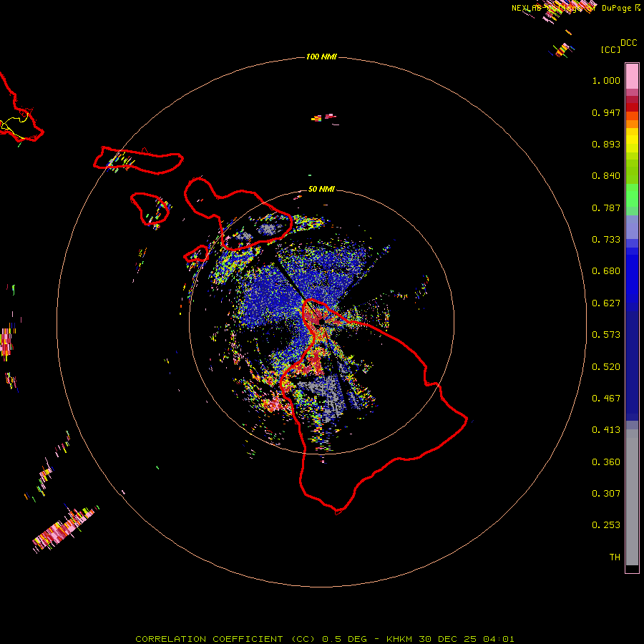Click the 0.680 legend value
Screen dimensions: 644x644
point(606,271)
